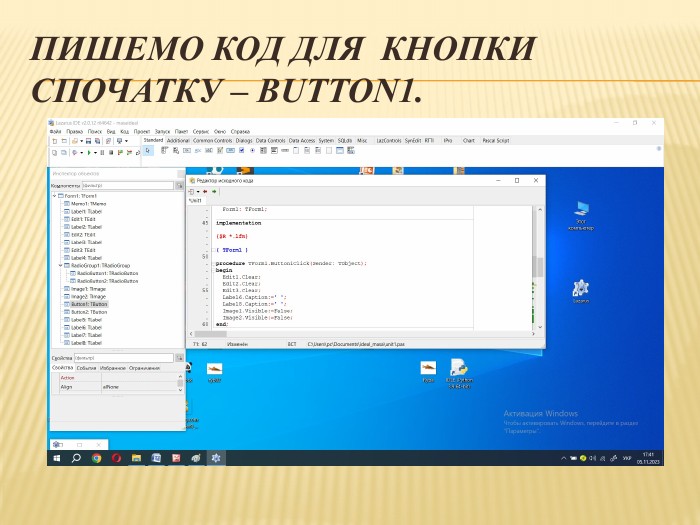This screenshot has height=525, width=700.
Task: Open the Файл menu
Action: click(x=55, y=132)
